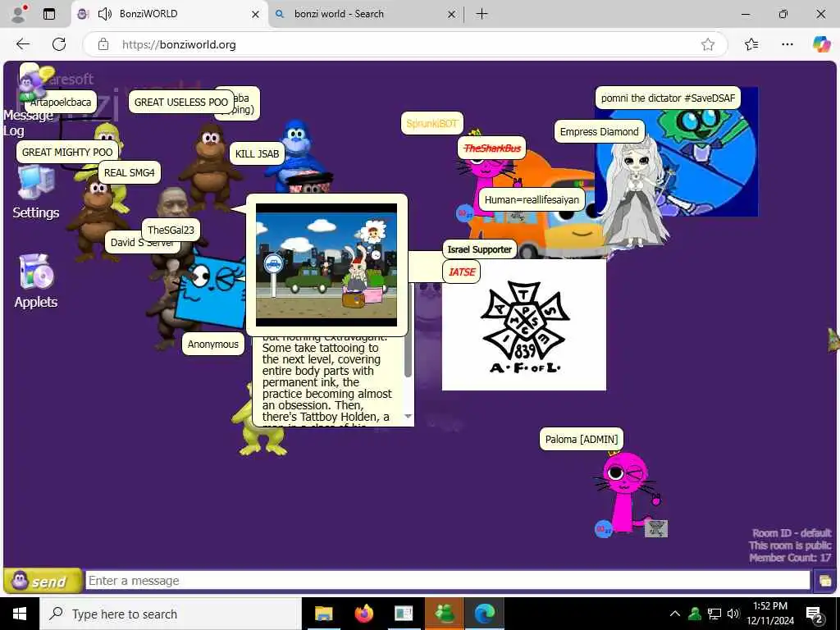Click the TheSharkBus name tag

[x=492, y=148]
